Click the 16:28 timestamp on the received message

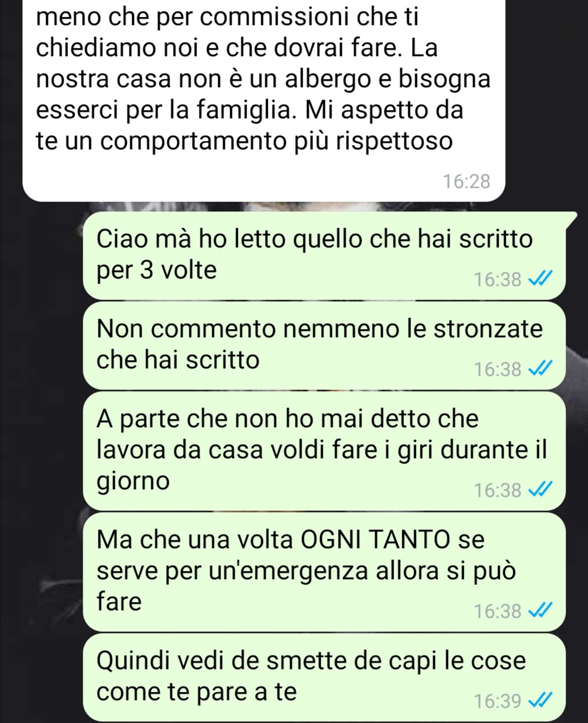tap(467, 181)
